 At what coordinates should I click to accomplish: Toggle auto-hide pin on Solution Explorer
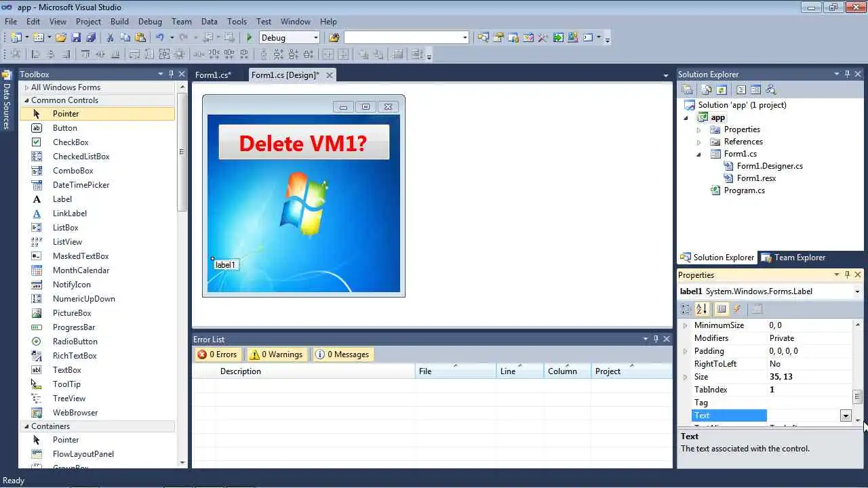(847, 74)
